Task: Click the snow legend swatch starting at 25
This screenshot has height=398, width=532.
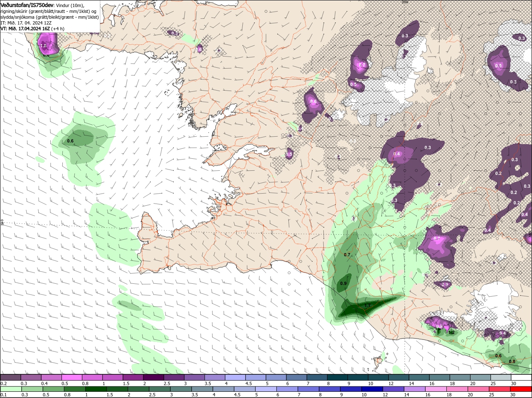Action: (x=501, y=377)
